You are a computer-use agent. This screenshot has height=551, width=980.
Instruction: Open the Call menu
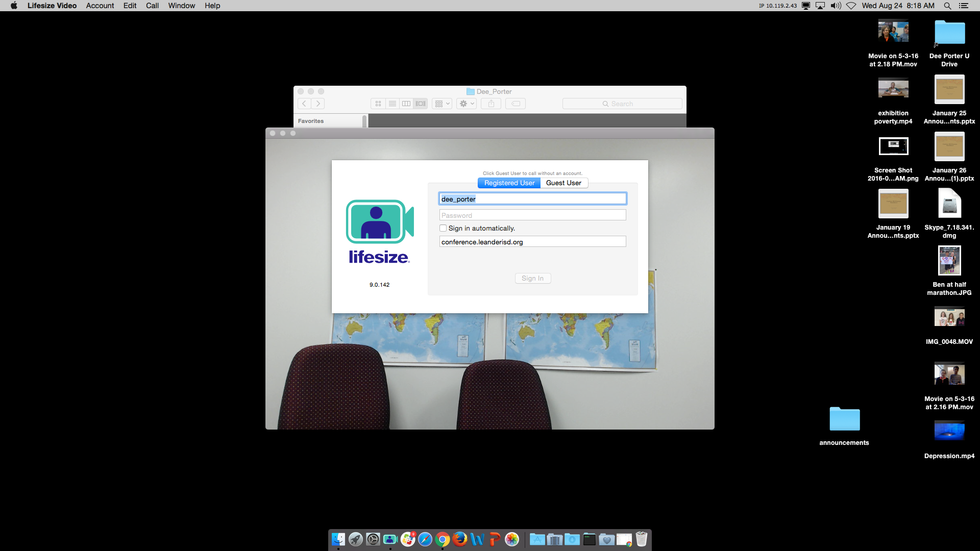tap(152, 6)
